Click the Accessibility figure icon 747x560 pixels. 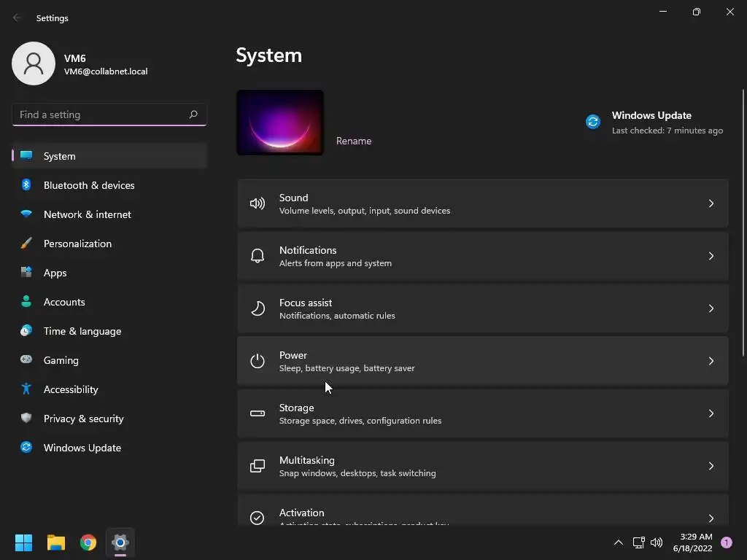pos(26,389)
